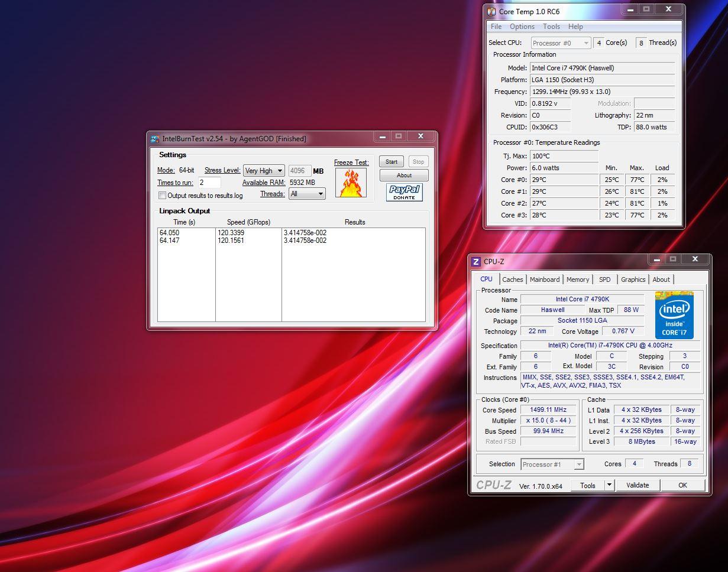Click the Instructions list in CPU-Z
This screenshot has width=728, height=572.
click(610, 381)
